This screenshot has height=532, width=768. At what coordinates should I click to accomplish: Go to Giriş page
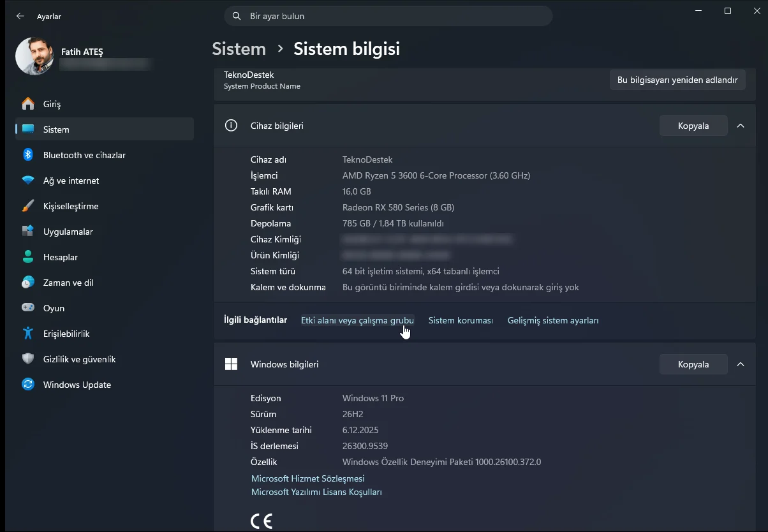(x=105, y=104)
